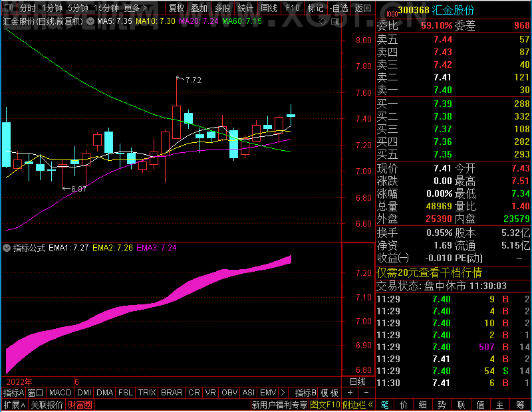Click the stock name 汇金股份 header

click(453, 10)
